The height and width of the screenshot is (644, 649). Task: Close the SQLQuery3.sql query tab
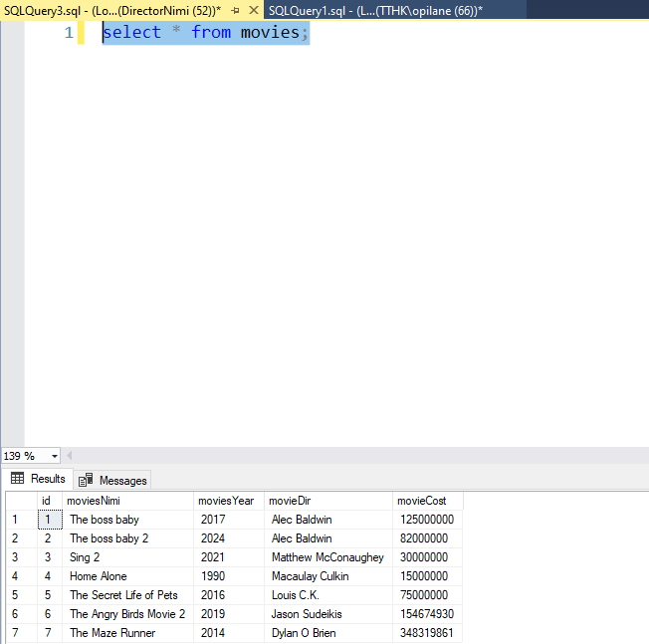coord(254,10)
